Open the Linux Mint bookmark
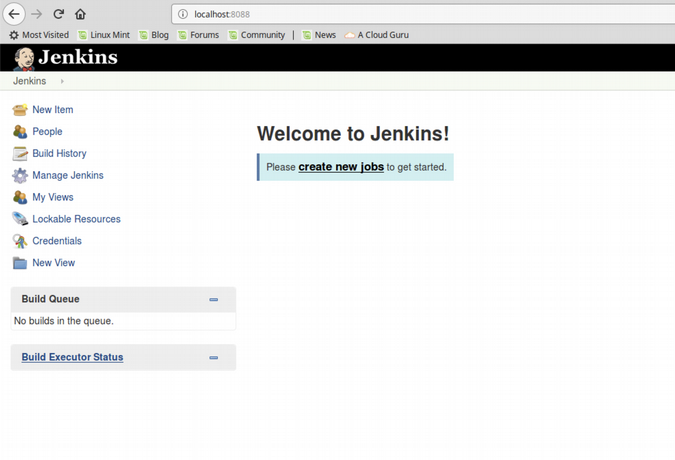The height and width of the screenshot is (460, 675). (x=103, y=35)
